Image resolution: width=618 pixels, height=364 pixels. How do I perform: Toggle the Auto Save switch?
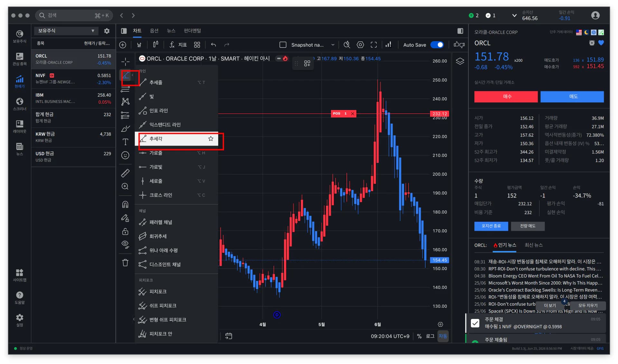coord(437,45)
